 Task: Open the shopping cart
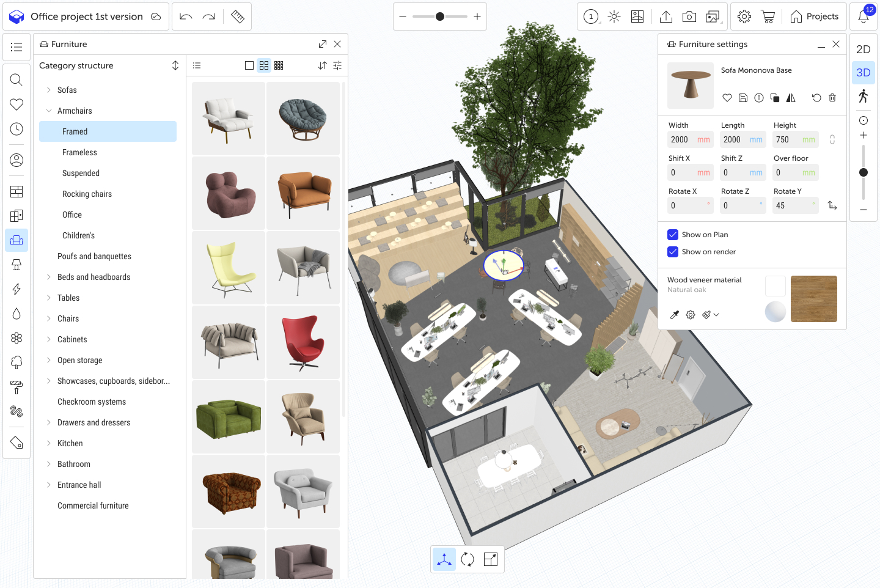point(768,17)
